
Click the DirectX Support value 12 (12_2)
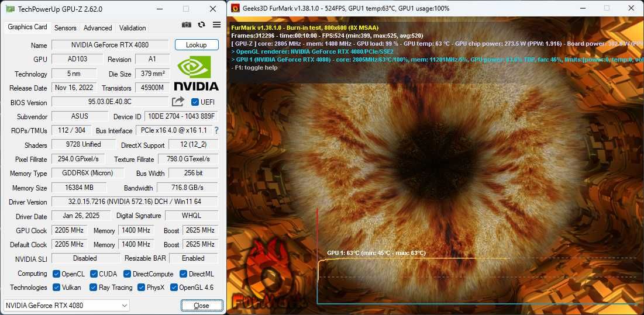coord(194,144)
